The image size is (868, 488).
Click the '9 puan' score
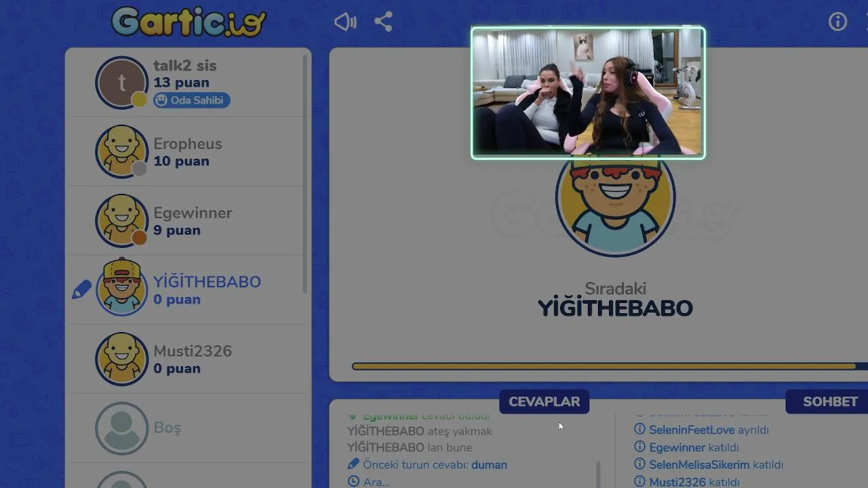pyautogui.click(x=177, y=230)
